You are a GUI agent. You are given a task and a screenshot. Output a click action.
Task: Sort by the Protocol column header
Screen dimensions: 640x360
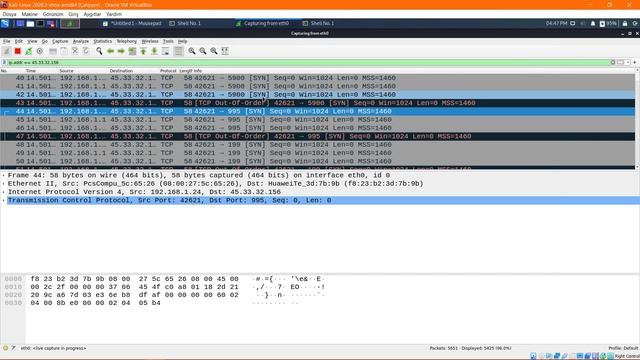(x=168, y=71)
